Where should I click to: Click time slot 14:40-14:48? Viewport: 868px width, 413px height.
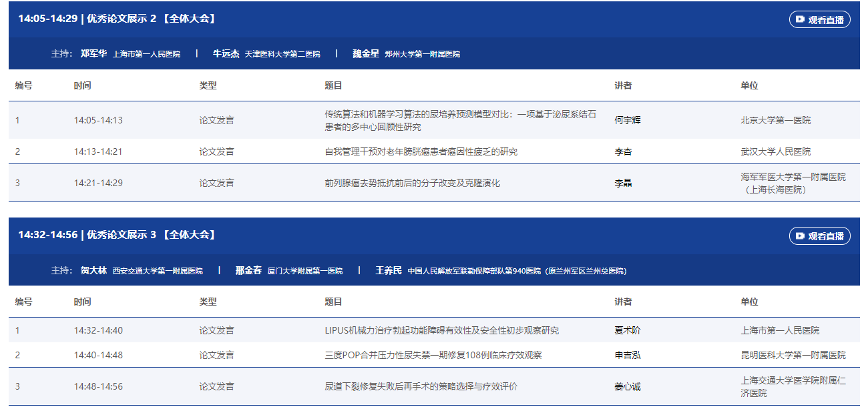pos(98,355)
